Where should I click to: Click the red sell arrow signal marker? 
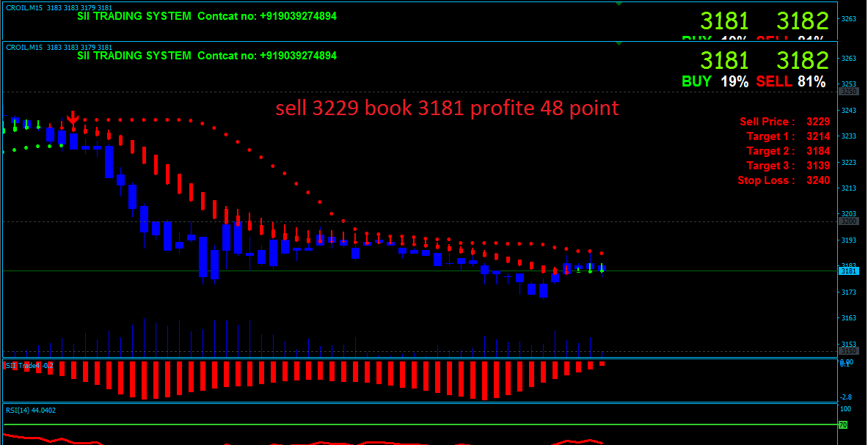coord(73,119)
